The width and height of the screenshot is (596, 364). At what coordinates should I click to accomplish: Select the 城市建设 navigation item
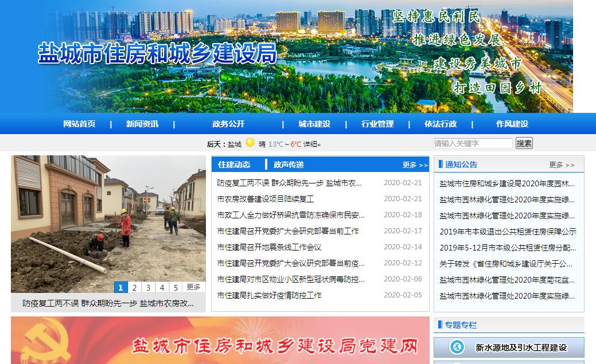point(314,124)
